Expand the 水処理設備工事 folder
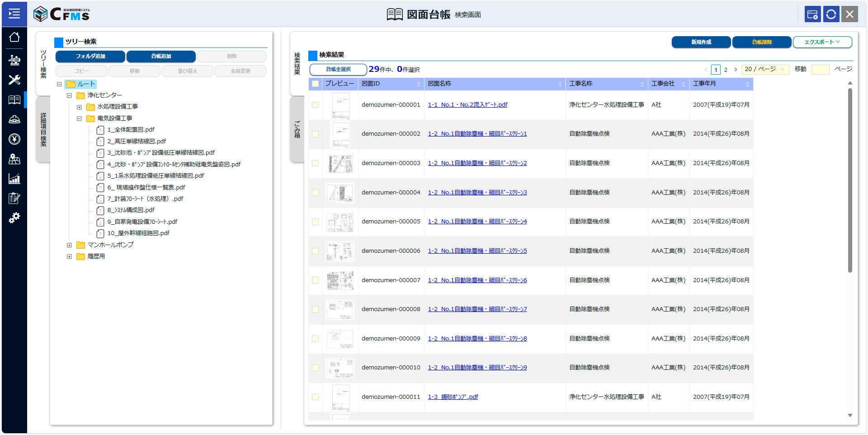The height and width of the screenshot is (435, 868). tap(79, 107)
